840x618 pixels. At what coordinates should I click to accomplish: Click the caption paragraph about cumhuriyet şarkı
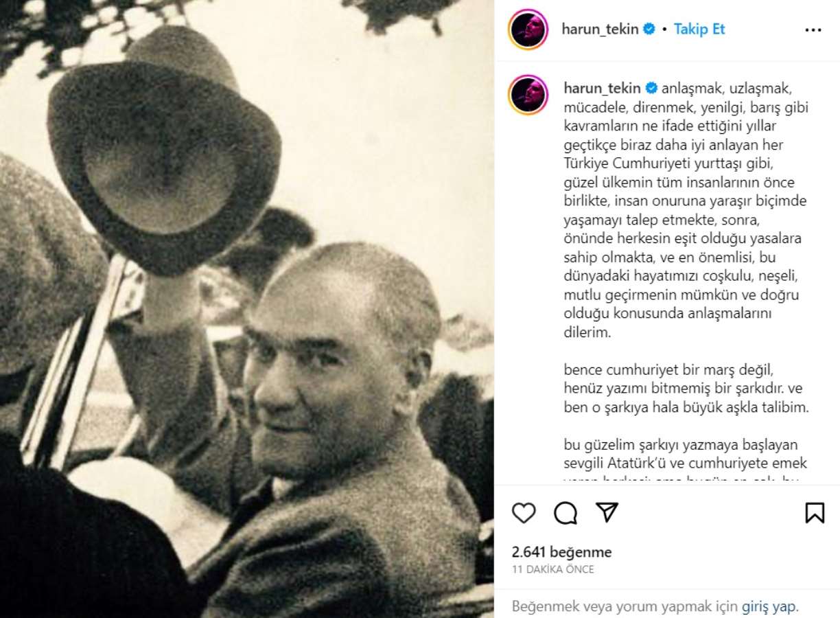point(686,388)
